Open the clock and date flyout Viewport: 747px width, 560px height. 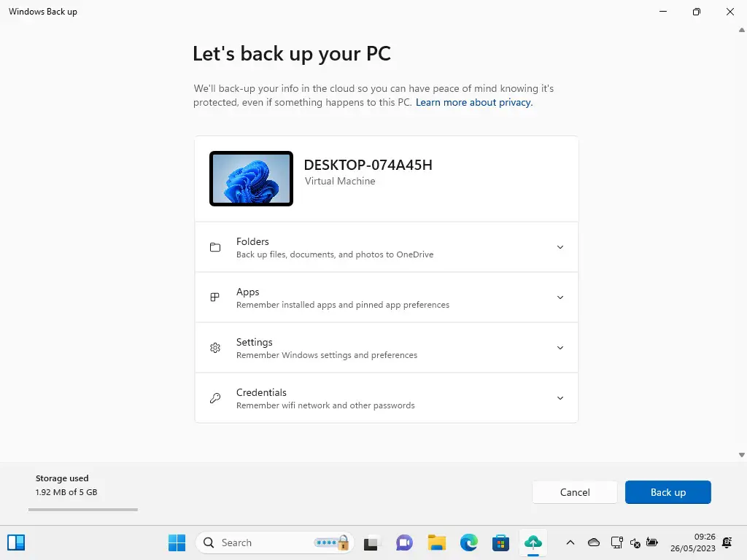click(693, 542)
